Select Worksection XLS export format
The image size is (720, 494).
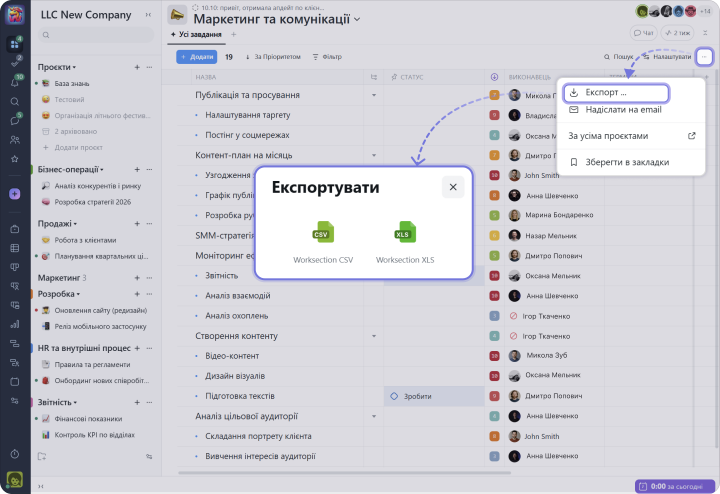click(405, 242)
